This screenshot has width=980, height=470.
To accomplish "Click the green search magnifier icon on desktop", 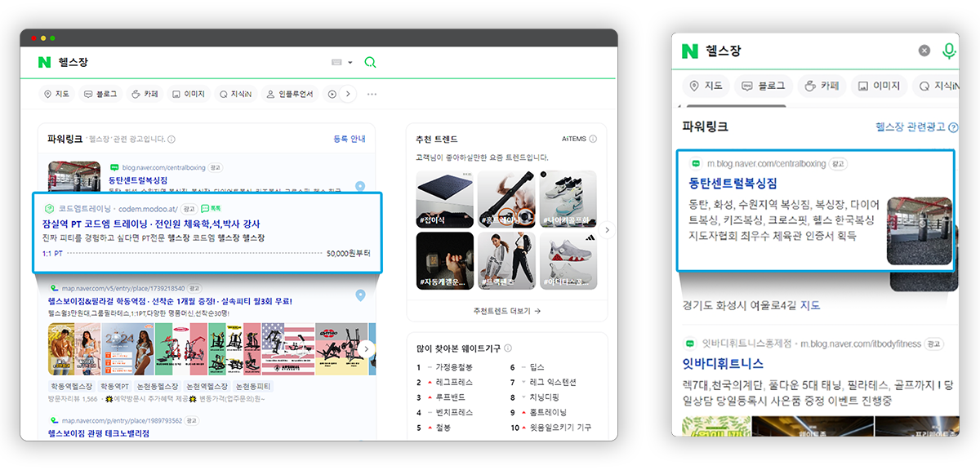I will pyautogui.click(x=370, y=62).
